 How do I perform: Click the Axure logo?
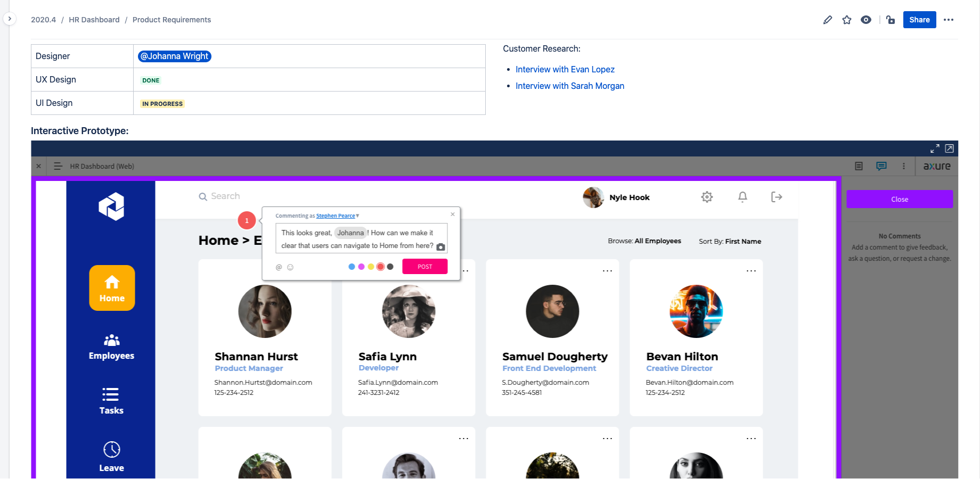coord(937,166)
